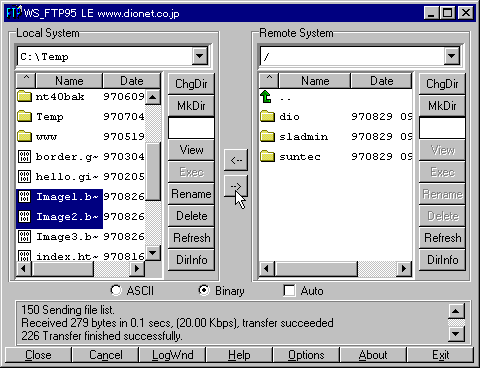
Task: Open the LogWnd button
Action: 172,355
